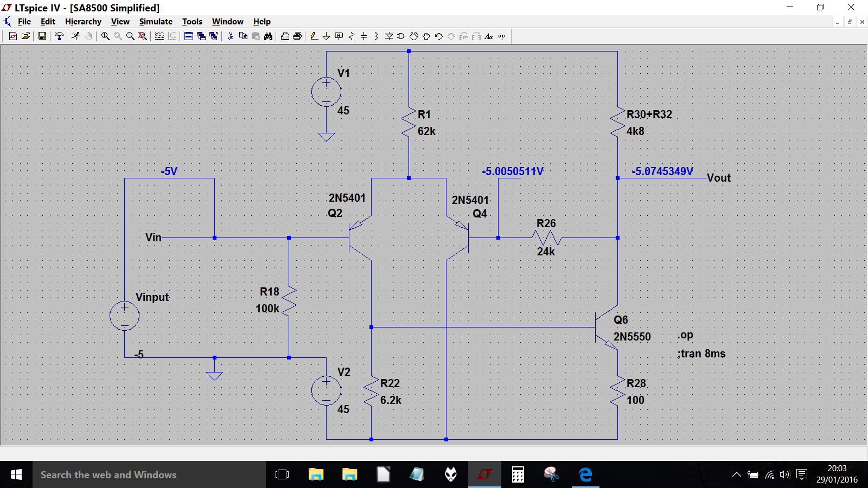
Task: Open Control Panel via the hammer icon
Action: (x=59, y=36)
